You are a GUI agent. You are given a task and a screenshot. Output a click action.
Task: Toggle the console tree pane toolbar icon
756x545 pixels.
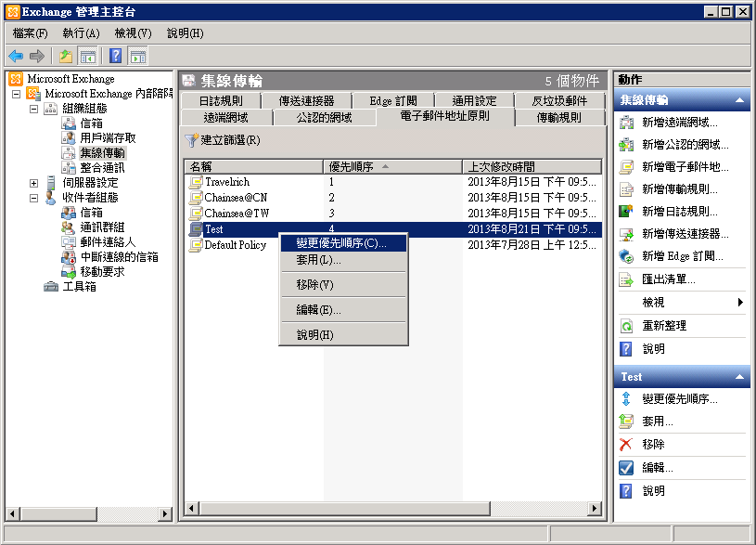point(88,57)
